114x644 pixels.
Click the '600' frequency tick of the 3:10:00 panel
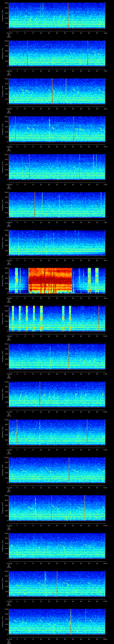click(7, 354)
